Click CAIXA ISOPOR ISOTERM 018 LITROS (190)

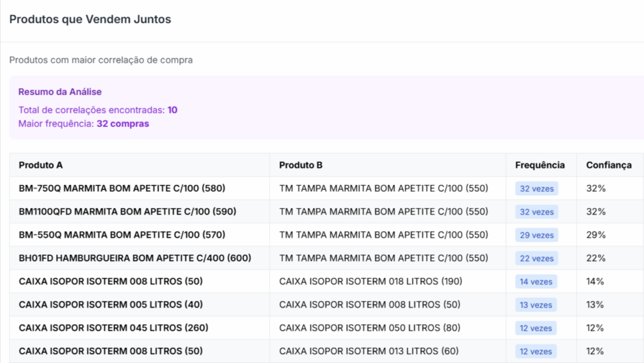coord(370,281)
